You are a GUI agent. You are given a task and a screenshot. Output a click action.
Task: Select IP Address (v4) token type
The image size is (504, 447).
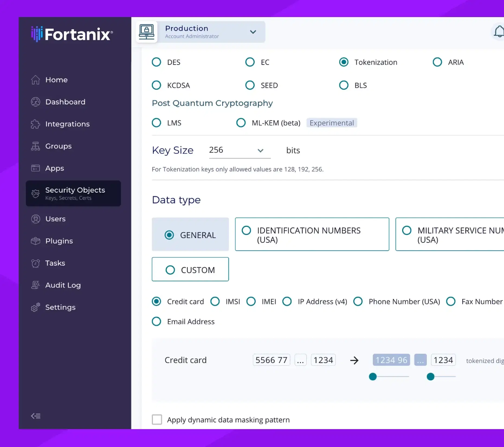click(287, 301)
